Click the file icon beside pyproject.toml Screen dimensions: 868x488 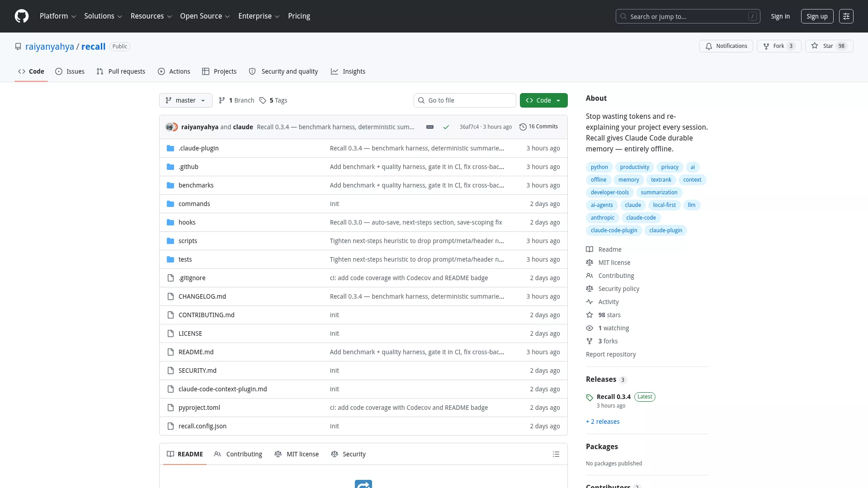[x=170, y=408]
